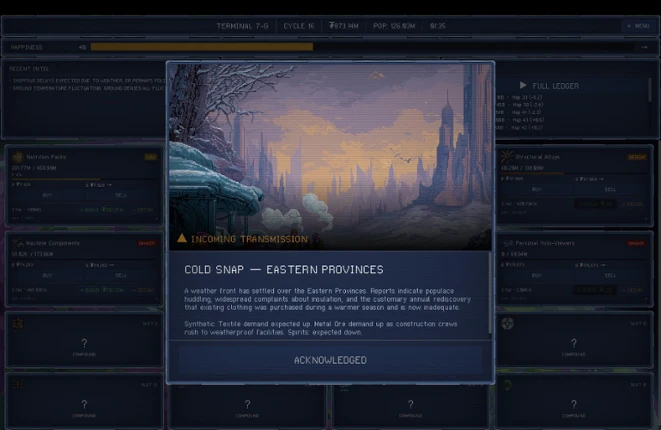
Task: Click the Structural Alloys commodity icon
Action: click(x=507, y=157)
